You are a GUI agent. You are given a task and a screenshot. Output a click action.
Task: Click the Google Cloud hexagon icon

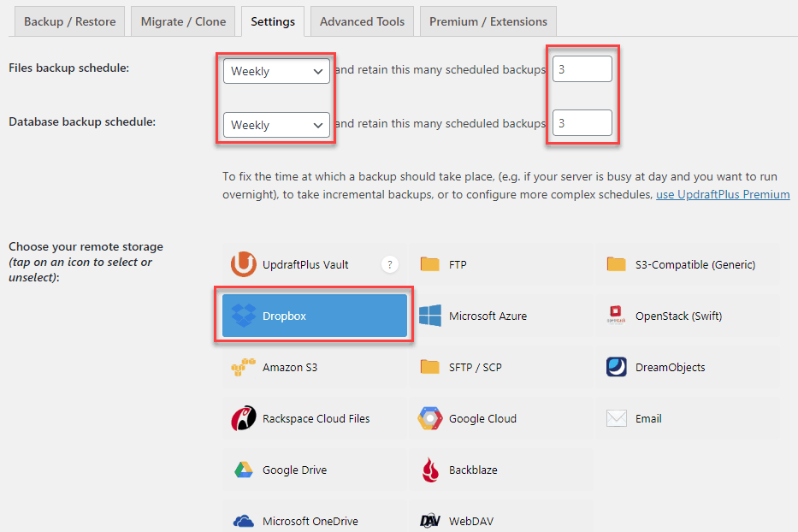point(430,418)
